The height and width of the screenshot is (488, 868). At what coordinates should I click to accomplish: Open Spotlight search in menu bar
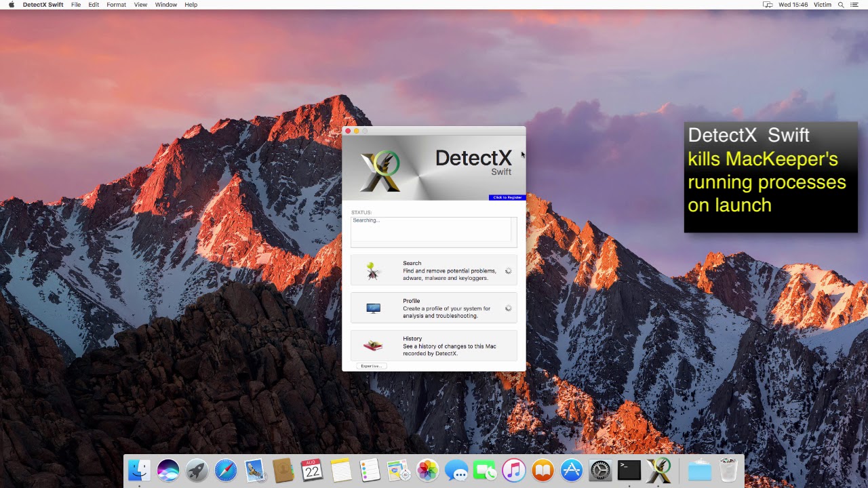point(841,5)
